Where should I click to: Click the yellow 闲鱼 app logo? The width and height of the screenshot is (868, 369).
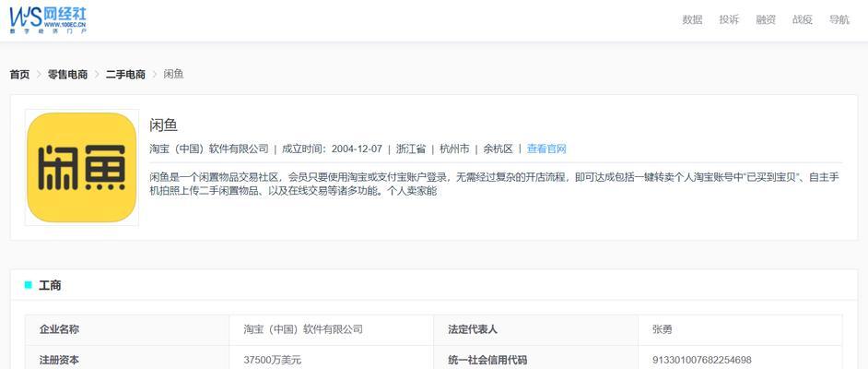pyautogui.click(x=82, y=167)
